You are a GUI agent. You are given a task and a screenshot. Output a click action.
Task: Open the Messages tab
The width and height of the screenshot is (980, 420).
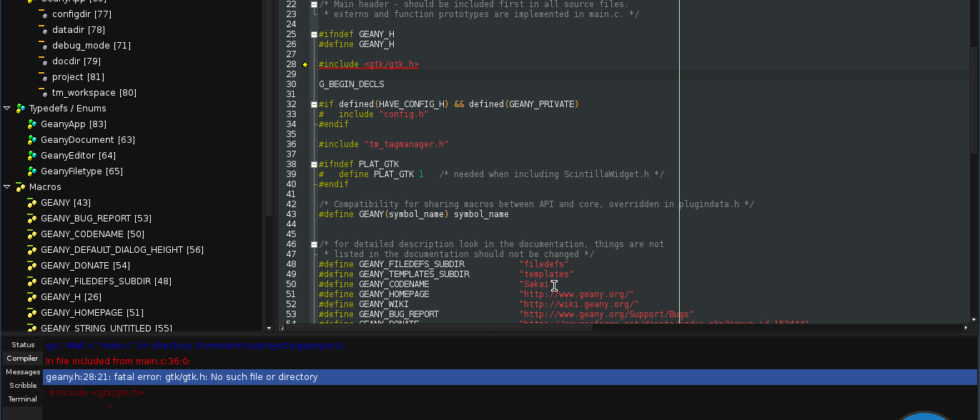point(22,371)
